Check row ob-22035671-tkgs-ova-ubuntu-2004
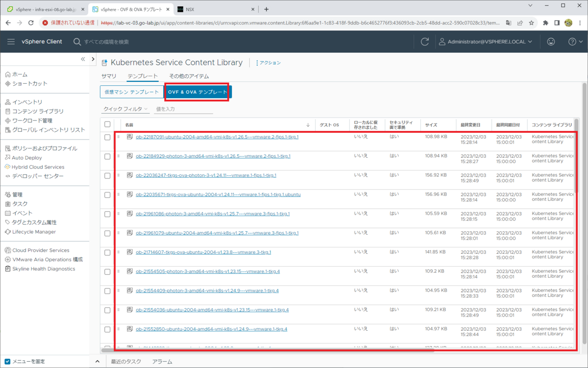This screenshot has width=588, height=368. pyautogui.click(x=107, y=195)
